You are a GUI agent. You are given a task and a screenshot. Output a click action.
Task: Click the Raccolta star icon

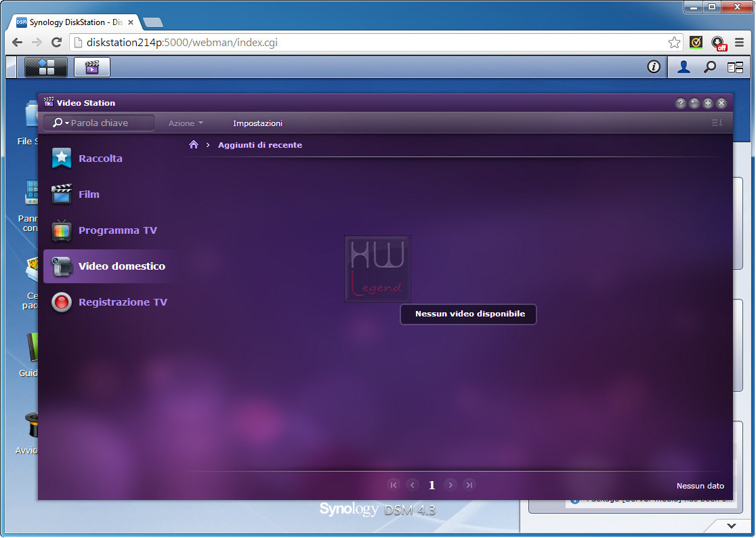(x=62, y=158)
